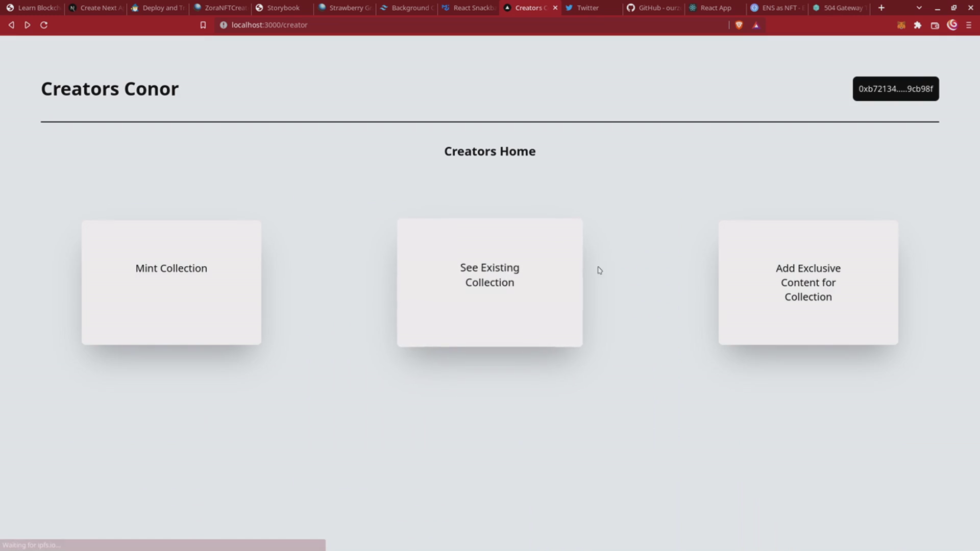
Task: Click the Creators Conor title
Action: pos(110,89)
